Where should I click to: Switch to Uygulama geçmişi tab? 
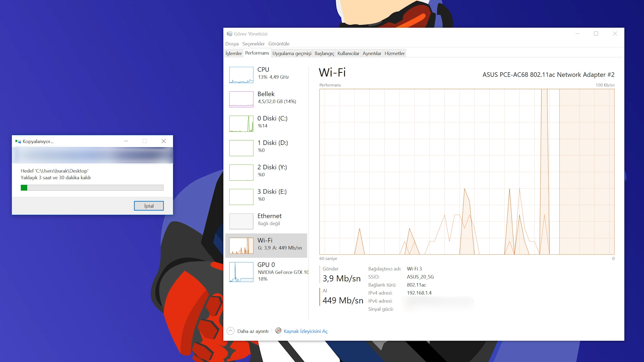point(292,53)
